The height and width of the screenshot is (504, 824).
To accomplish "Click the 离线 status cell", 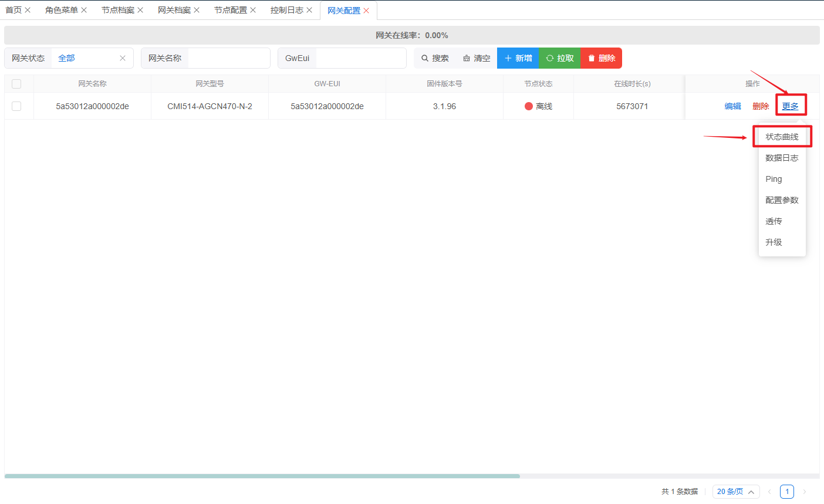I will coord(539,106).
